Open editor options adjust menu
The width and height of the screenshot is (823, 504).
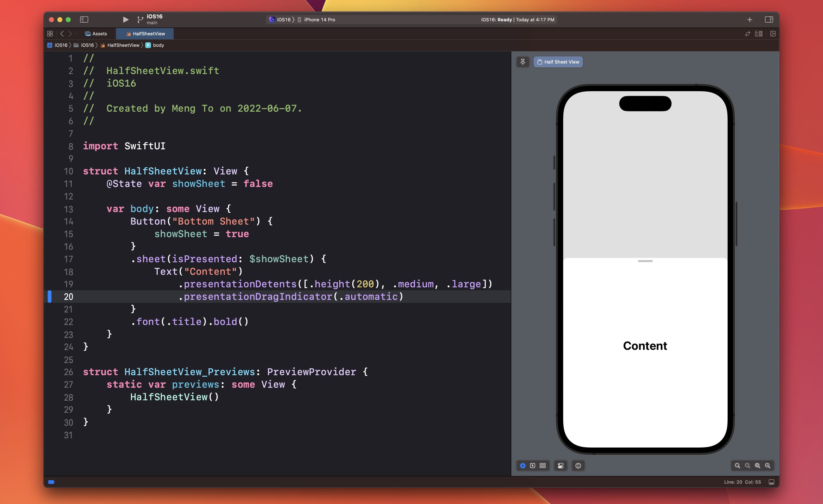tap(759, 34)
